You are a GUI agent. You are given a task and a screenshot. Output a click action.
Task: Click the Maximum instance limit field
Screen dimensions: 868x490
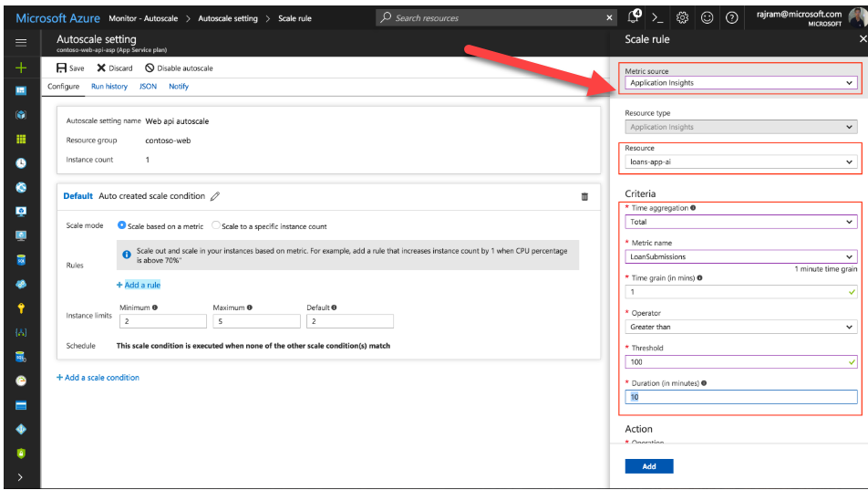tap(256, 321)
